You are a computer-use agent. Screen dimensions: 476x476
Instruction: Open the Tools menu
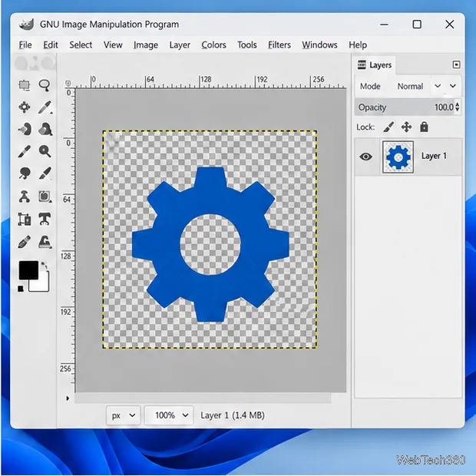[x=246, y=45]
